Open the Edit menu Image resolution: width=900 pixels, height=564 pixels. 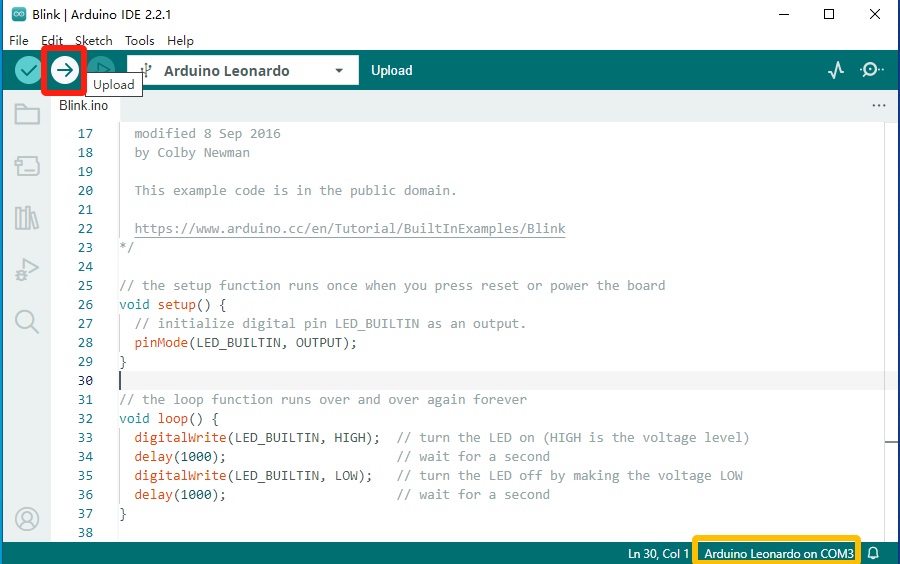(x=52, y=41)
